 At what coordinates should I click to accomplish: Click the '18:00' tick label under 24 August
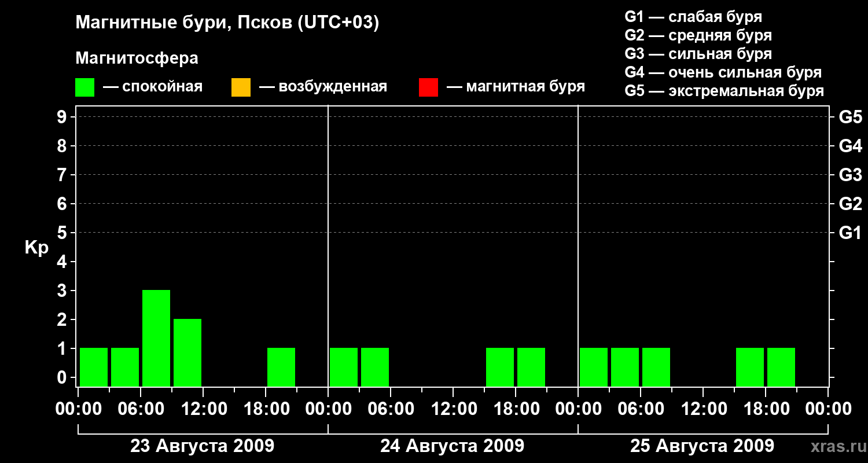coord(516,409)
